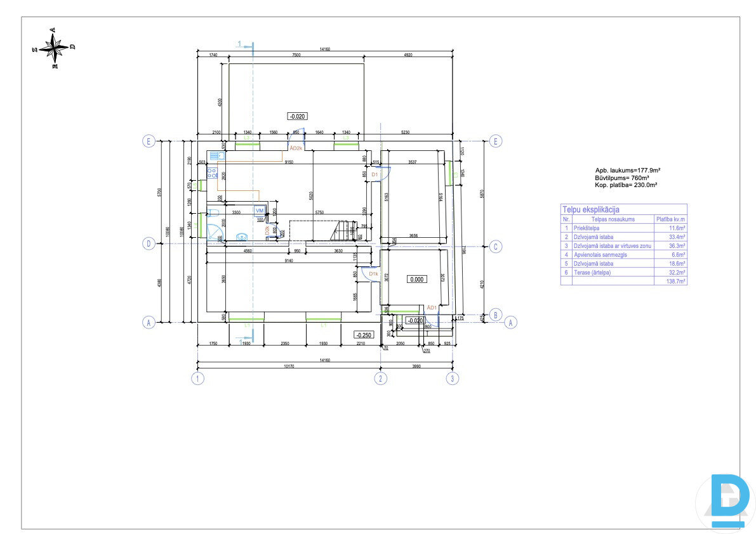756x534 pixels.
Task: Click the Telpu eksplikācija table title
Action: tap(591, 209)
